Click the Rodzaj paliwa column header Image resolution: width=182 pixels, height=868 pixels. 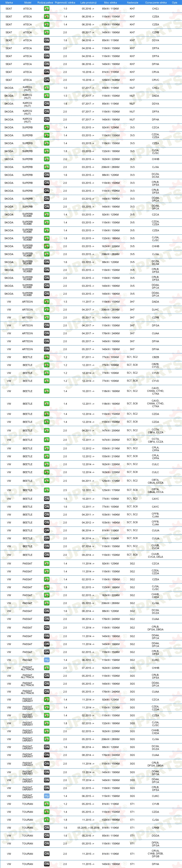(x=45, y=2)
